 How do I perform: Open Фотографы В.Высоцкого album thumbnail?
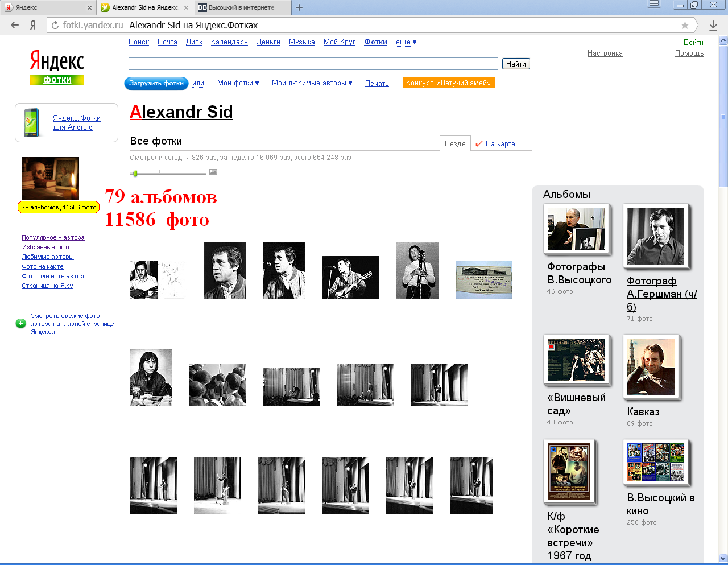coord(576,229)
